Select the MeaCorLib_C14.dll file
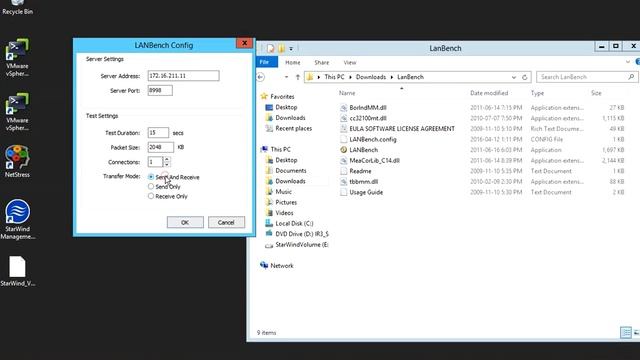Viewport: 640px width, 360px height. coord(374,160)
